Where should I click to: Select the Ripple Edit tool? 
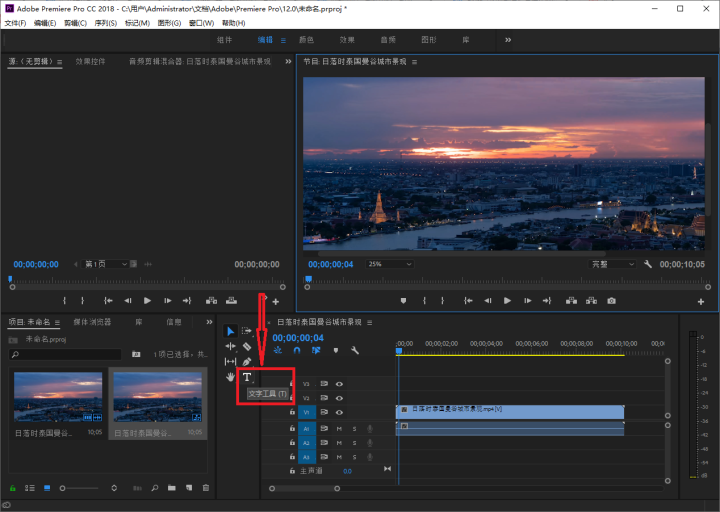[231, 346]
